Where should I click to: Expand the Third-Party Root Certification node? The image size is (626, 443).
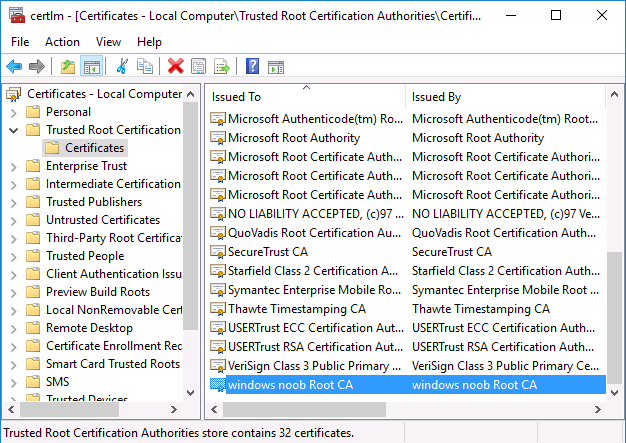pos(14,238)
